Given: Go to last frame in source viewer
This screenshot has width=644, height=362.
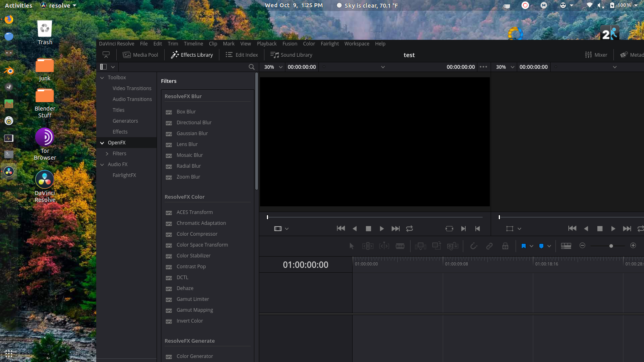Looking at the screenshot, I should pos(396,228).
